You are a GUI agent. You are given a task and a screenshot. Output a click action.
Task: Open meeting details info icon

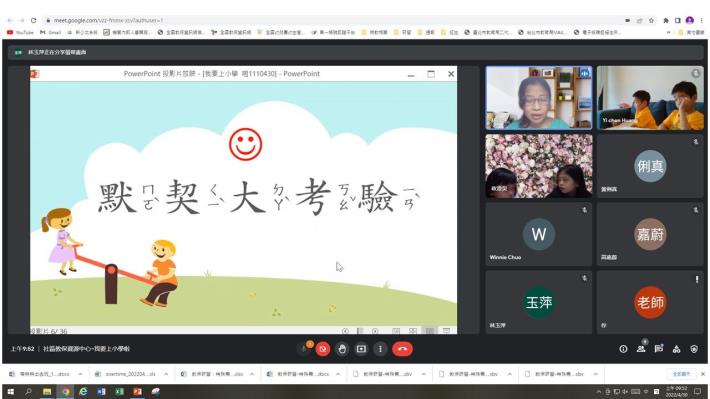point(624,349)
